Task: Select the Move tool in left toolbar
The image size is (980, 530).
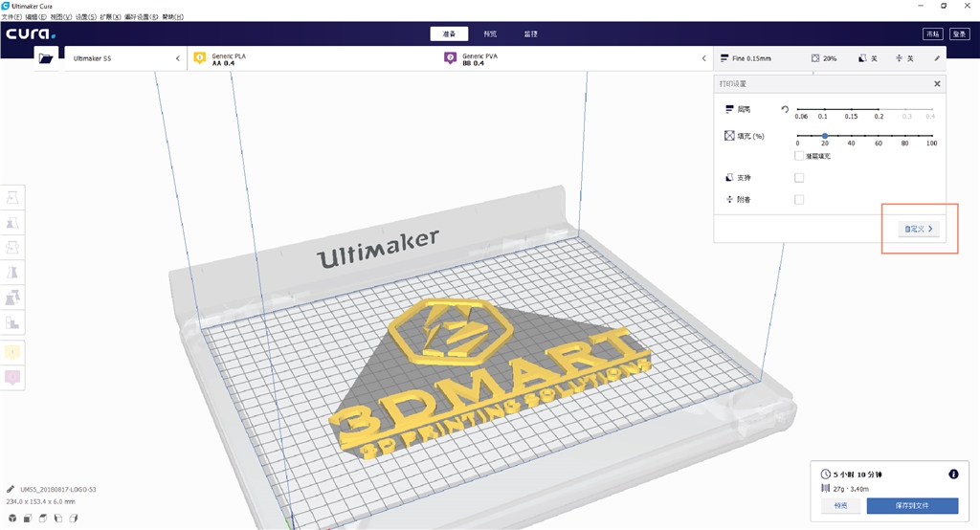Action: tap(13, 197)
